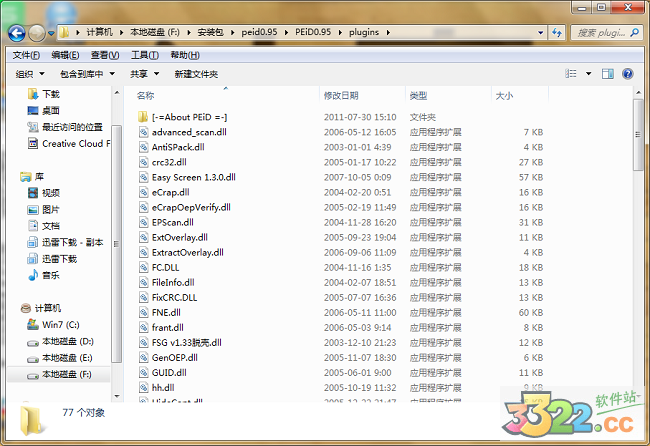
Task: Open the 工具(T) menu
Action: (145, 55)
